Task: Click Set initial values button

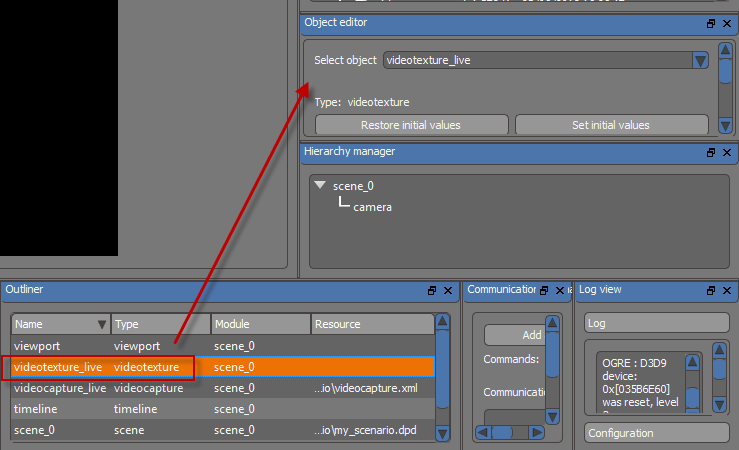Action: (x=611, y=125)
